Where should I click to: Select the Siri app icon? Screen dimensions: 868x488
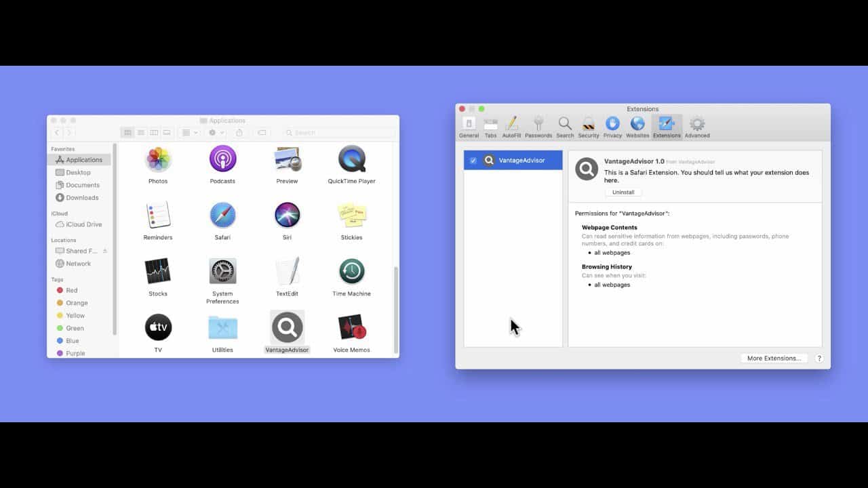click(287, 216)
